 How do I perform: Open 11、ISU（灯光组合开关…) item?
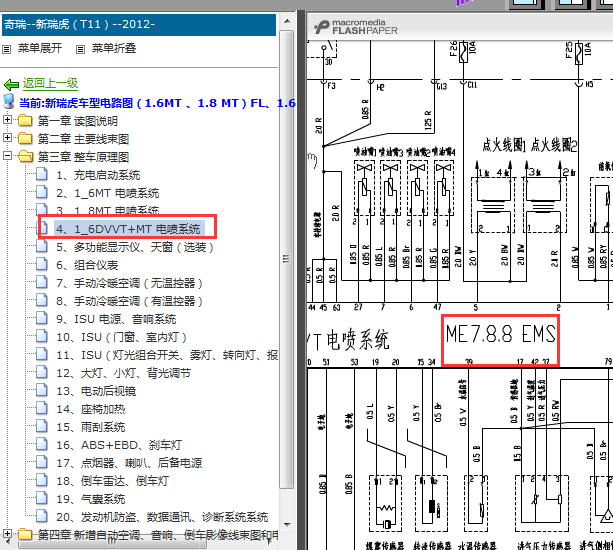pos(167,355)
